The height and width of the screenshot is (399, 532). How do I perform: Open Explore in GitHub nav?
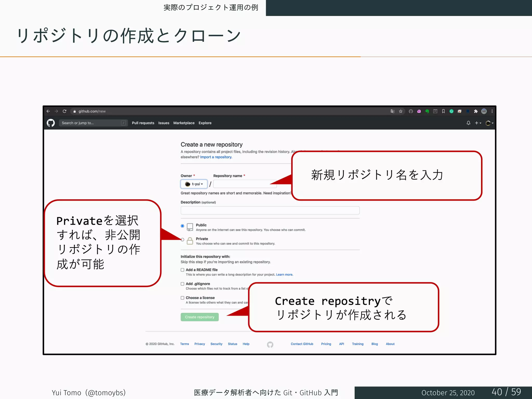205,123
